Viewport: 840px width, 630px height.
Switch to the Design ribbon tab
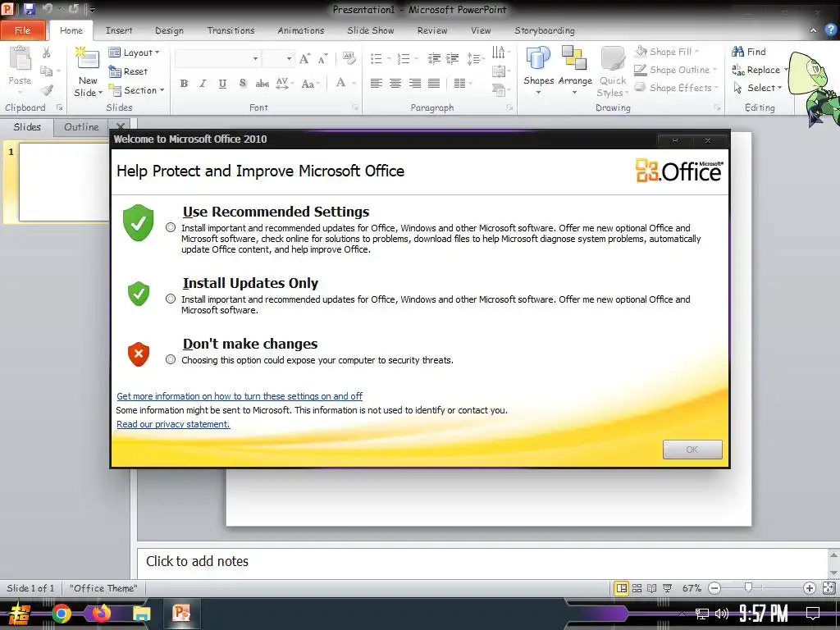(169, 30)
